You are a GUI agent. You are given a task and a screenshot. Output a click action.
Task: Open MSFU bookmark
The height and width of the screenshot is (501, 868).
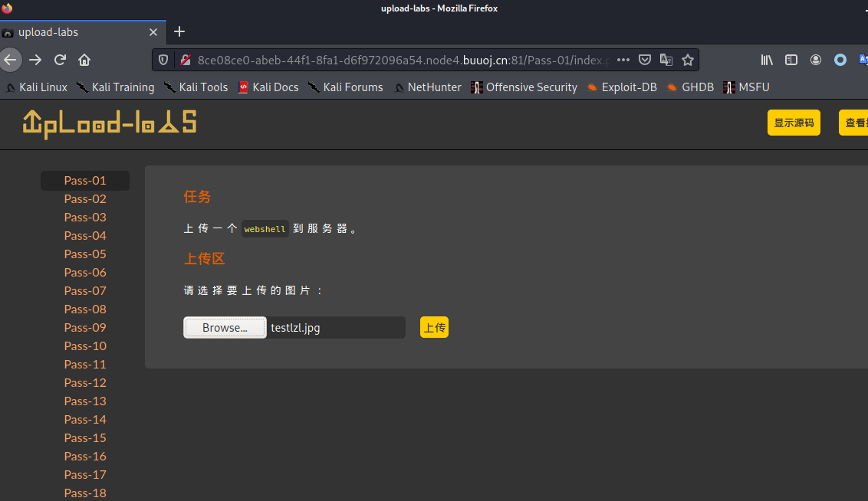click(x=746, y=87)
